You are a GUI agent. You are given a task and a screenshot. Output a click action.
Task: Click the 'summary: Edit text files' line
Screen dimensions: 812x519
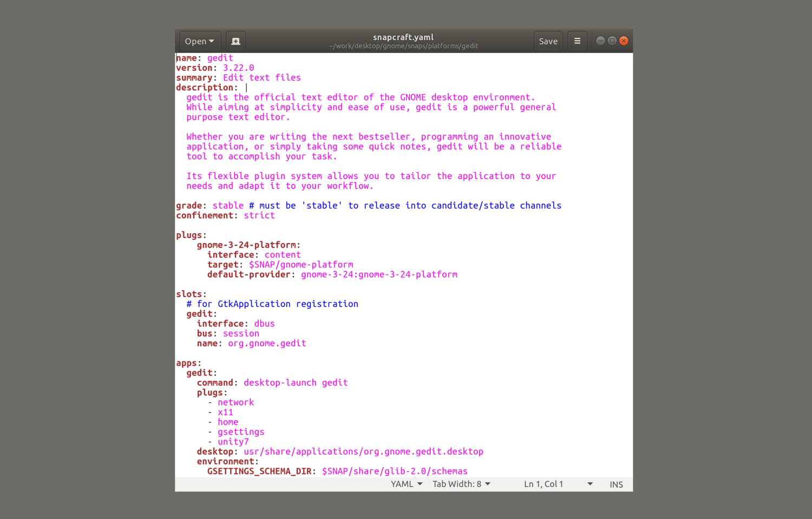[x=238, y=77]
